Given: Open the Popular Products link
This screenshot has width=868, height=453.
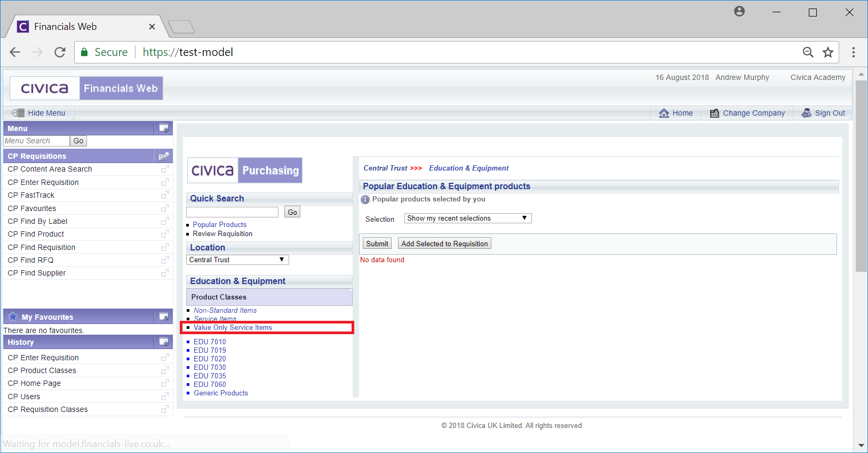Looking at the screenshot, I should pos(220,224).
